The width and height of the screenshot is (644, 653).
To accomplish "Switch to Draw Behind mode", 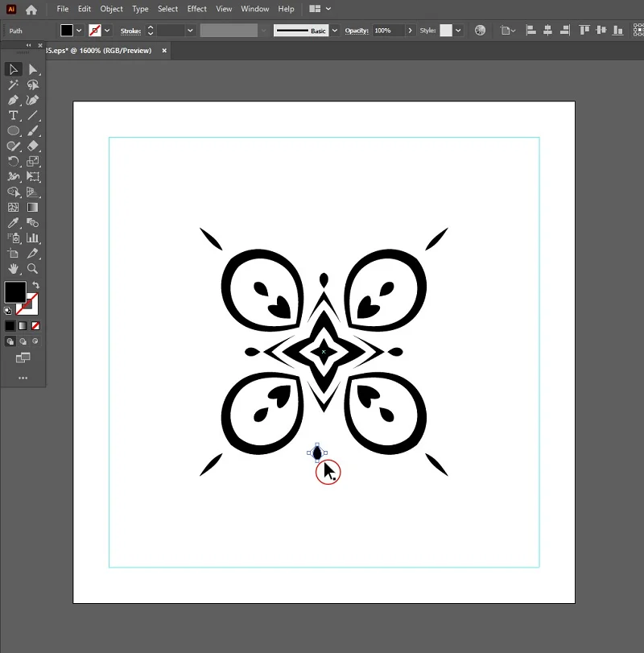I will [x=23, y=341].
